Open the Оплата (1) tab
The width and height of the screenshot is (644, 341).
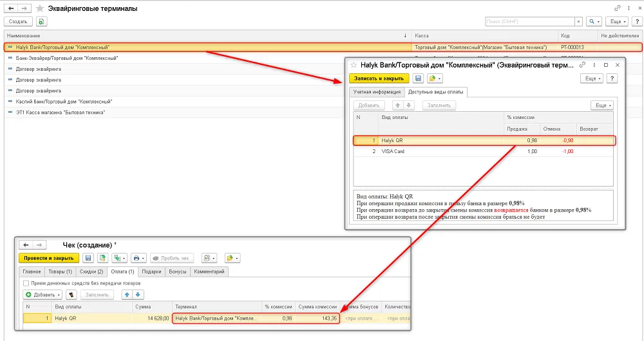coord(122,272)
